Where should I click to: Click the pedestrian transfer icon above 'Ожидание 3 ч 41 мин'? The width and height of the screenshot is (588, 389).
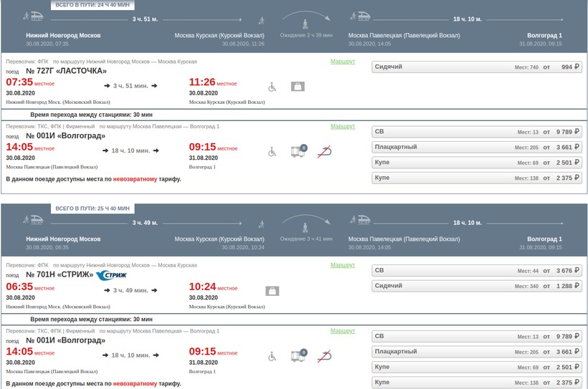(305, 228)
